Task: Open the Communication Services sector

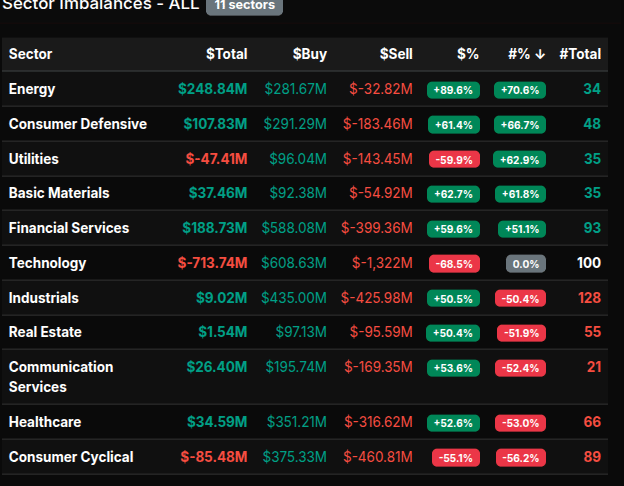Action: pos(61,376)
